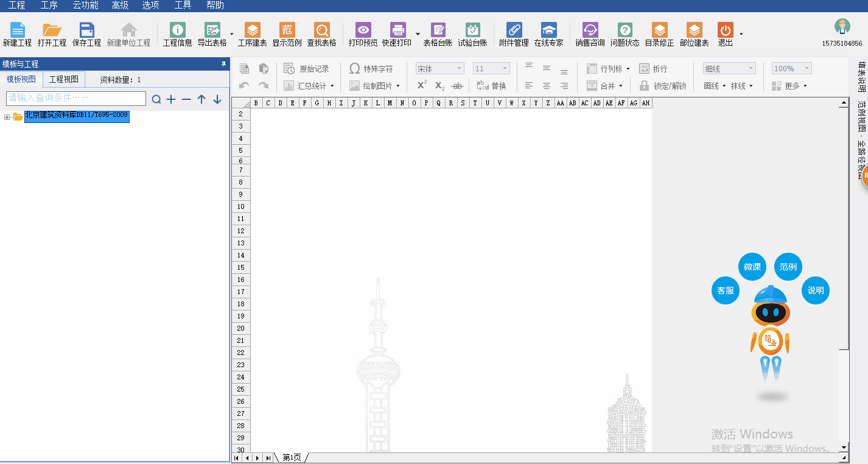Click the 客服 bubble button
This screenshot has width=868, height=464.
[x=726, y=290]
